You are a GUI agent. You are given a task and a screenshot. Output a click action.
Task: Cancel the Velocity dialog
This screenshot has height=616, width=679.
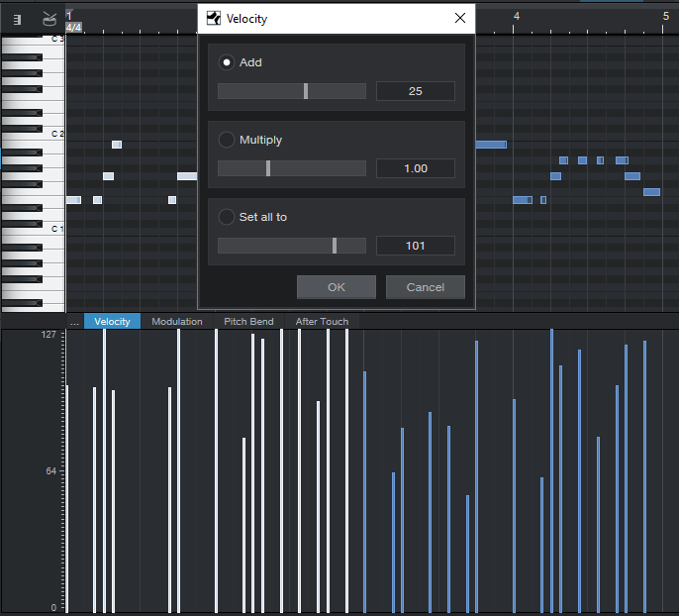(426, 287)
